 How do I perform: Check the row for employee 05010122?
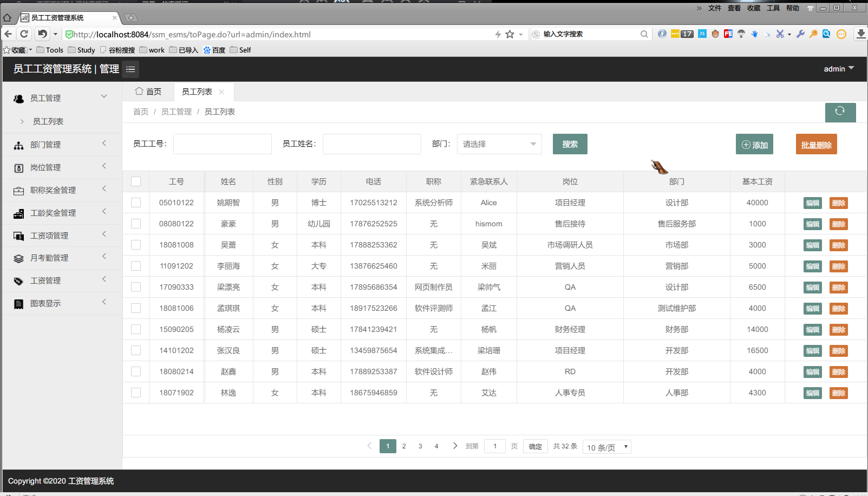136,203
